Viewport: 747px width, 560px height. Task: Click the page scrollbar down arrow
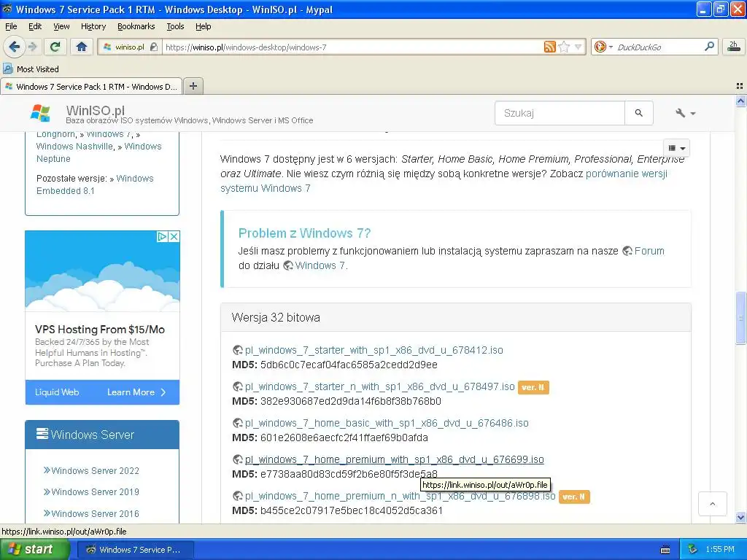pyautogui.click(x=740, y=517)
